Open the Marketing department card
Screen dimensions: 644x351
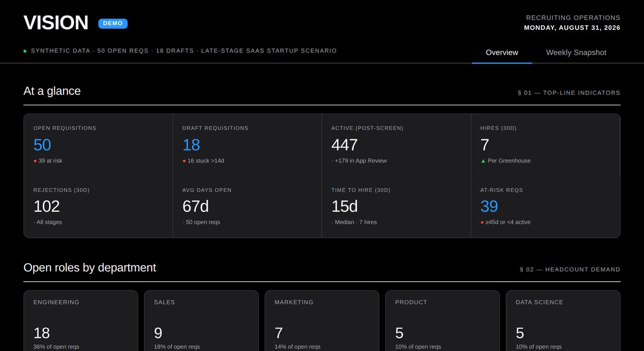click(322, 321)
